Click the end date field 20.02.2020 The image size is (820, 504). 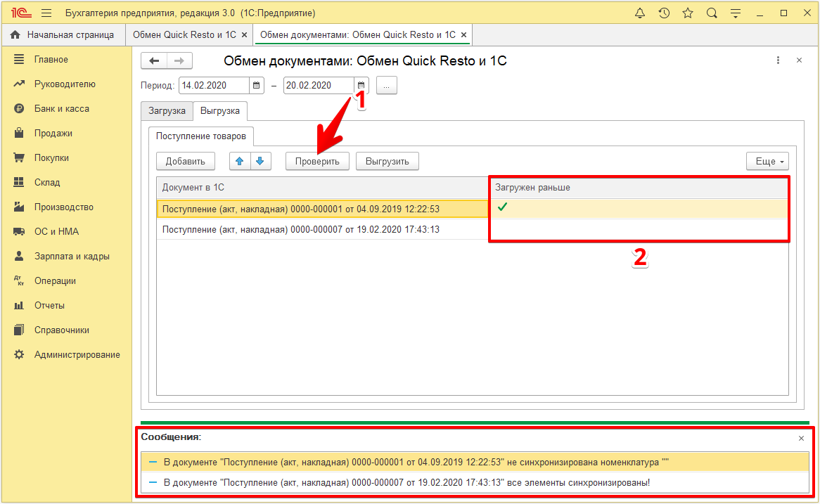[318, 85]
